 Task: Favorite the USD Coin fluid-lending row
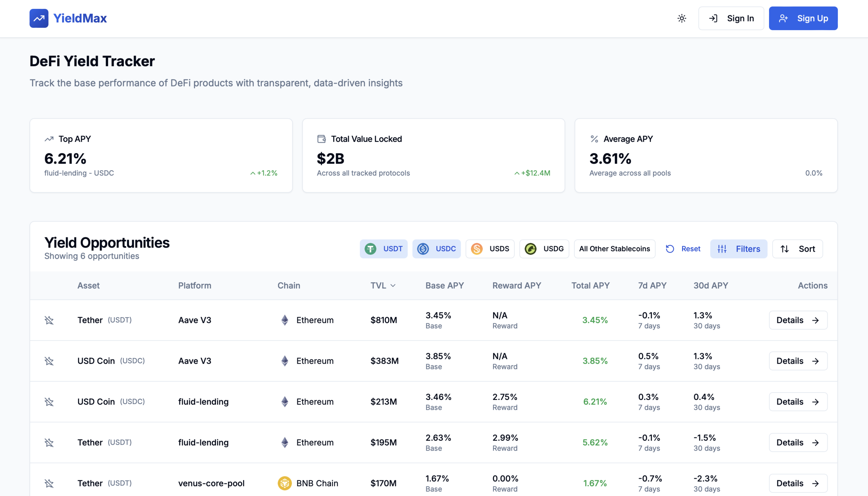[x=49, y=402]
